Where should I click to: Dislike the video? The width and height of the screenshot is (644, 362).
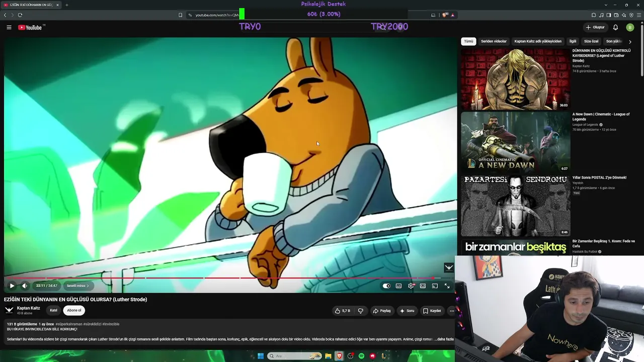click(360, 311)
